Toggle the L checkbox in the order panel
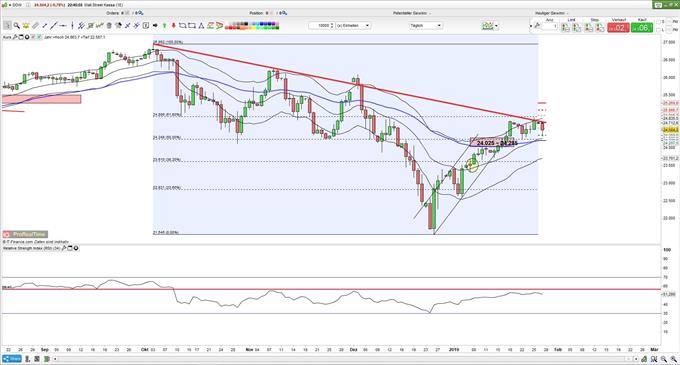This screenshot has height=365, width=680. (x=659, y=29)
